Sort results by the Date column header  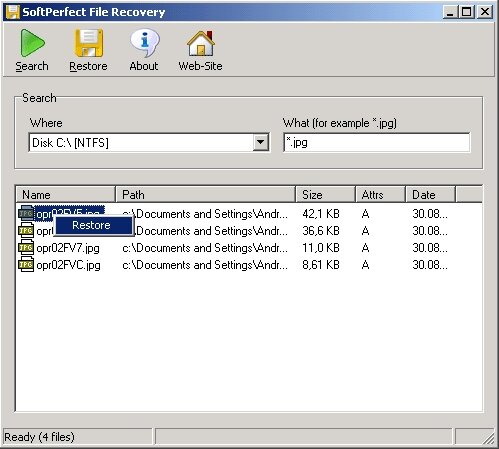point(430,194)
